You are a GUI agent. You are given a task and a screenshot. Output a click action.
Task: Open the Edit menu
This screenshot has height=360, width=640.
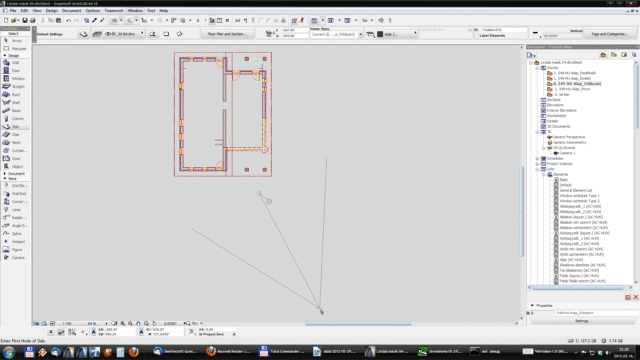point(24,11)
